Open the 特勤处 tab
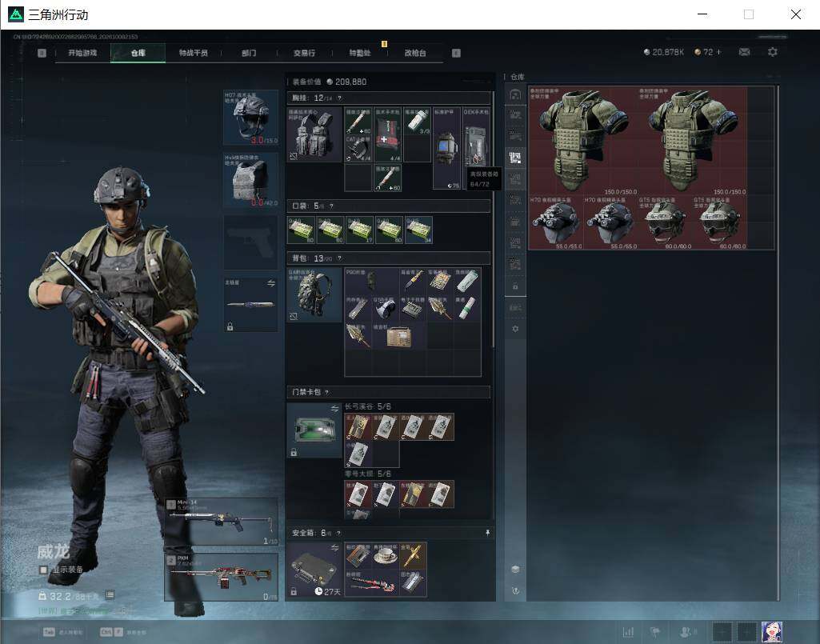Viewport: 820px width, 644px height. tap(360, 53)
